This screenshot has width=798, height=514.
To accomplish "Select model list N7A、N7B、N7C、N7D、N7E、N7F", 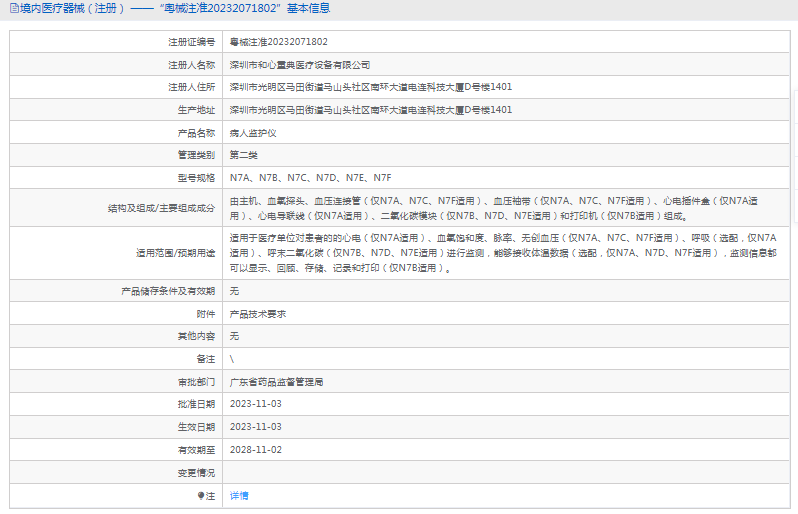I will (310, 178).
